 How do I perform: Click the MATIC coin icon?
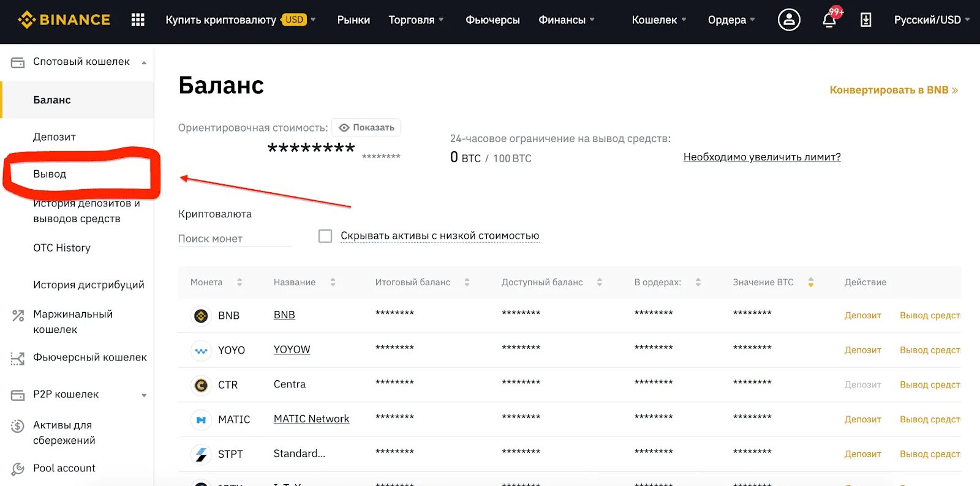(x=201, y=420)
